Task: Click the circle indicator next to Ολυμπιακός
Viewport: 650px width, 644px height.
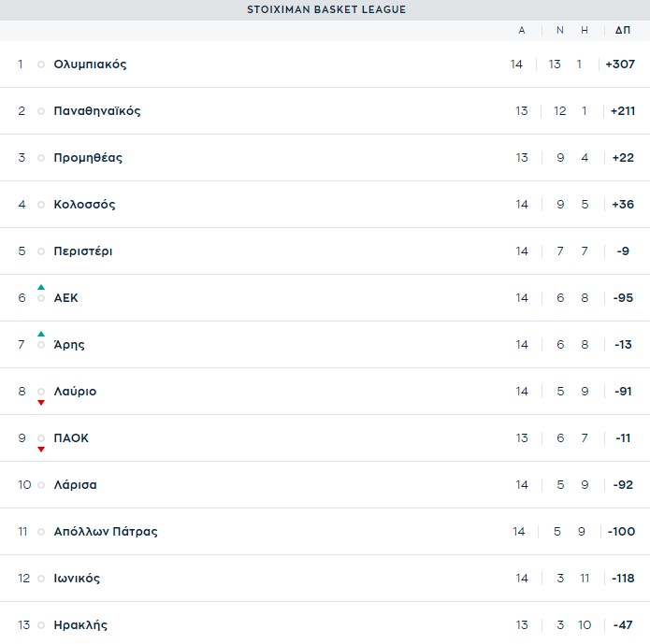Action: coord(41,64)
